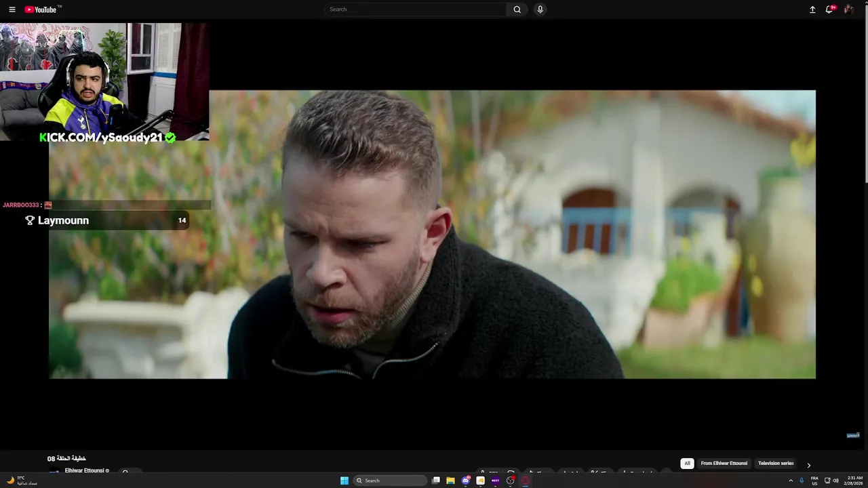Open volume control tray icon
Screen dimensions: 868x488
point(835,481)
